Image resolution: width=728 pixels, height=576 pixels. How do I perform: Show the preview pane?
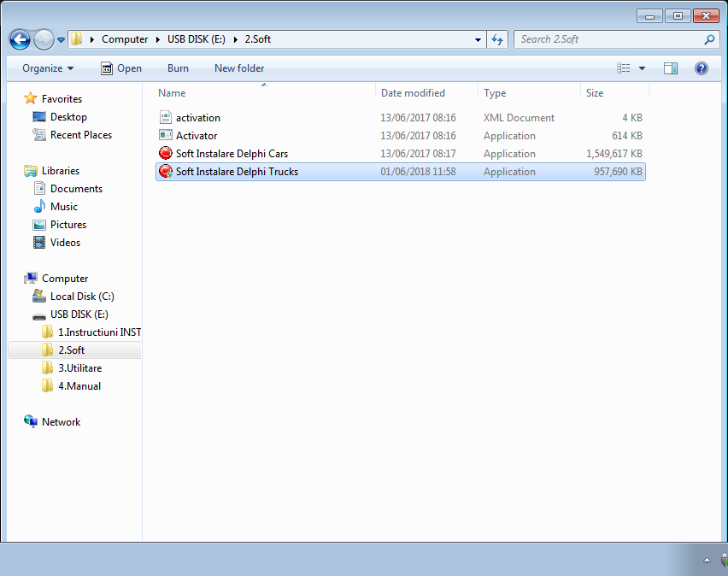point(671,68)
